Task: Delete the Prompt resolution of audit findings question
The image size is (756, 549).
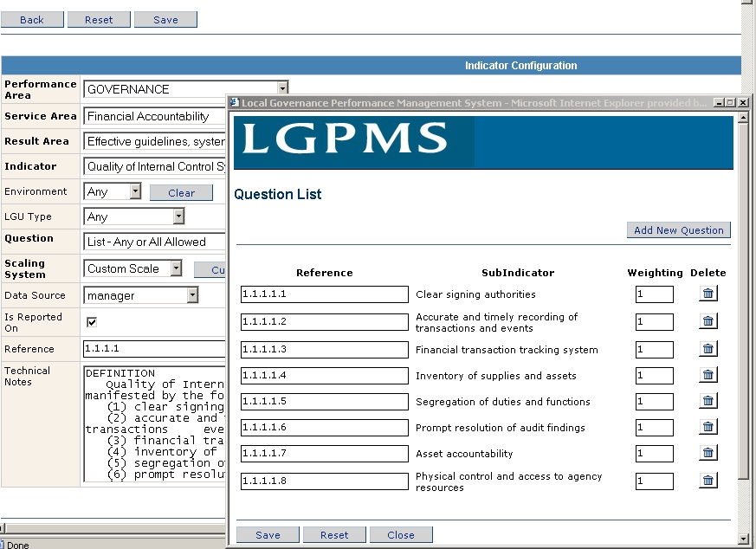Action: [x=708, y=427]
